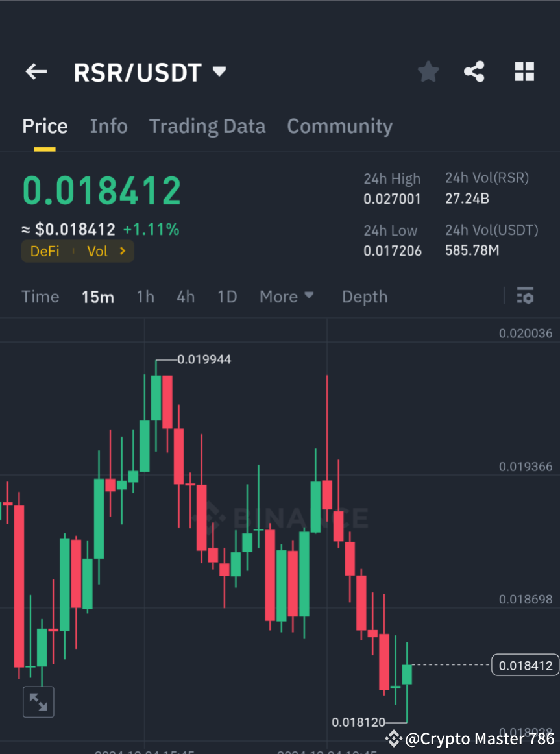The width and height of the screenshot is (560, 754).
Task: Click the diamond icon beside Crypto Master 786
Action: point(393,738)
